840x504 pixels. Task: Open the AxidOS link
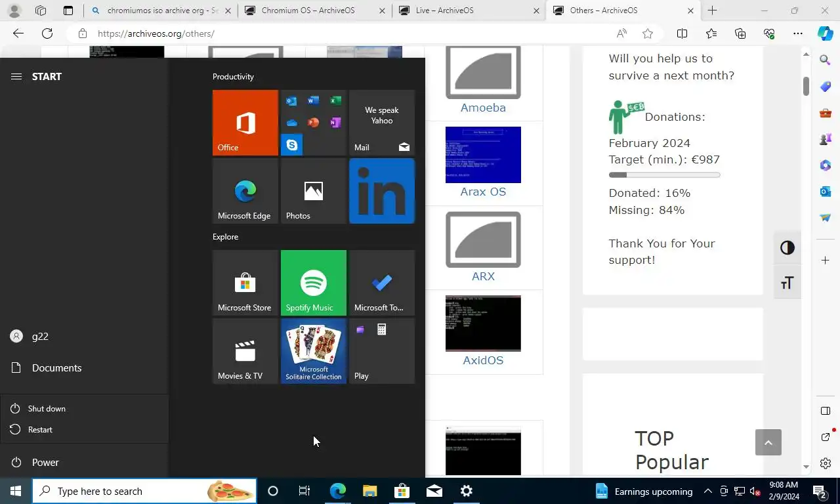pyautogui.click(x=483, y=360)
